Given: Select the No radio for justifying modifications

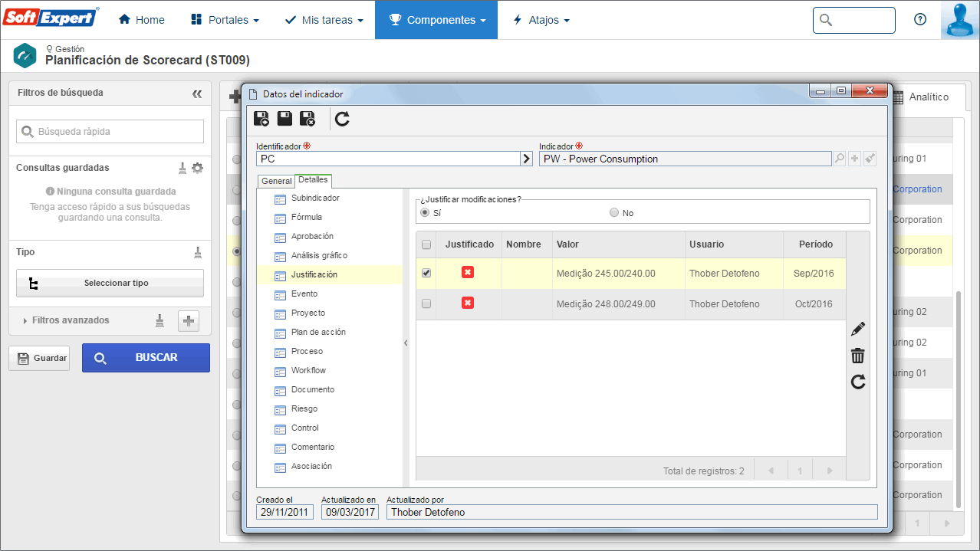Looking at the screenshot, I should click(x=613, y=213).
